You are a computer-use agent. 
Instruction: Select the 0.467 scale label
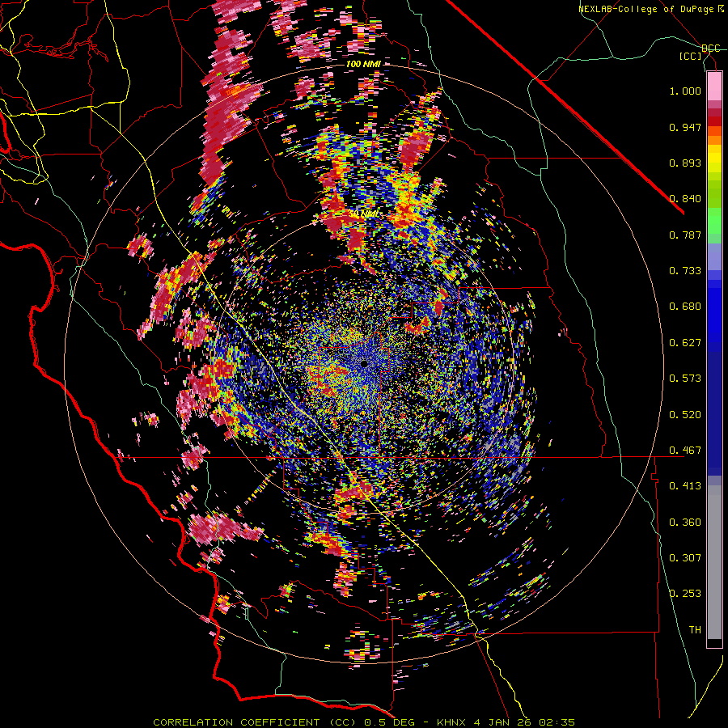click(x=685, y=451)
